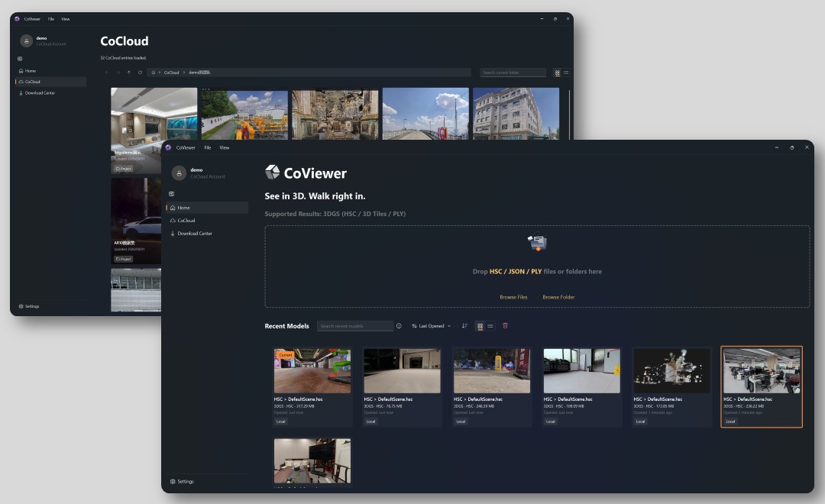Click the demo account avatar in back window
Image resolution: width=825 pixels, height=504 pixels.
pyautogui.click(x=26, y=41)
